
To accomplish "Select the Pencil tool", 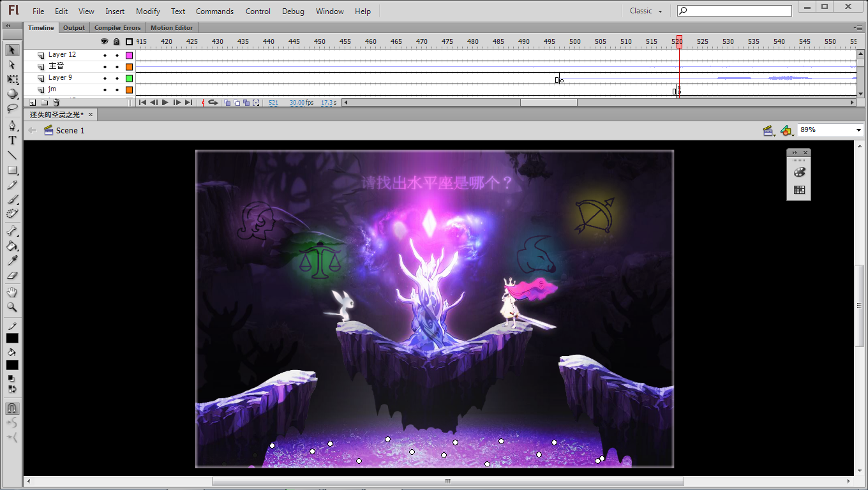I will (12, 184).
